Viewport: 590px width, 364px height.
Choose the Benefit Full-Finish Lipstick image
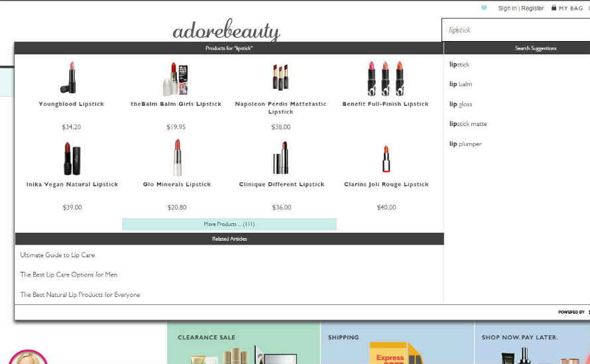click(385, 78)
